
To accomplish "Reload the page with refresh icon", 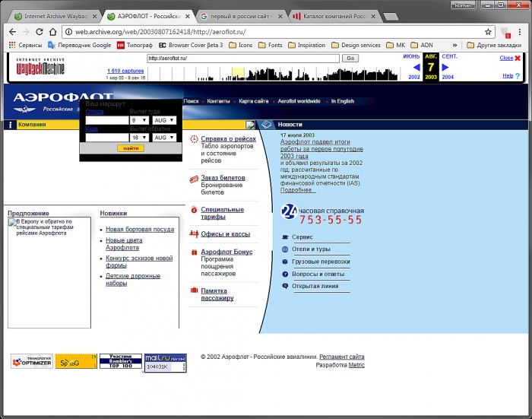I will point(40,32).
